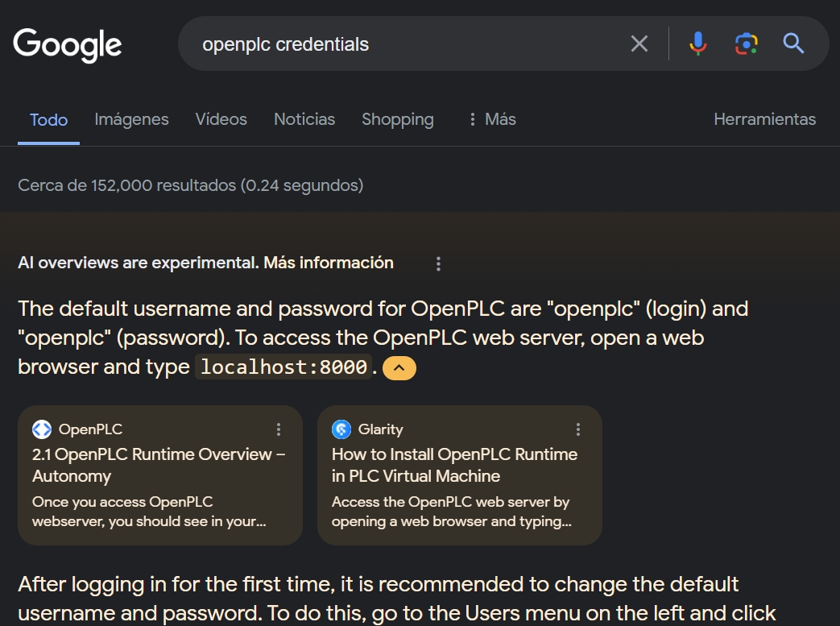This screenshot has height=626, width=840.
Task: Click the Google logo
Action: [68, 44]
